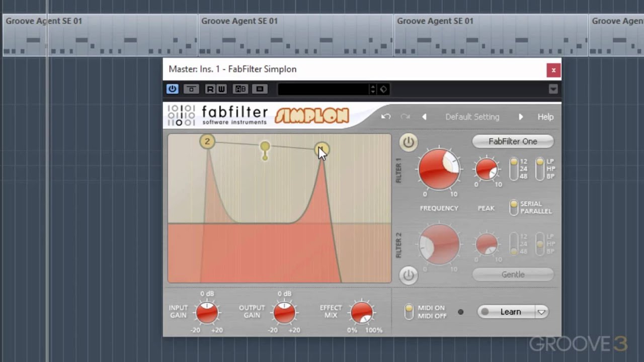The width and height of the screenshot is (644, 362).
Task: Click Filter 1 Peak knob
Action: tap(487, 169)
